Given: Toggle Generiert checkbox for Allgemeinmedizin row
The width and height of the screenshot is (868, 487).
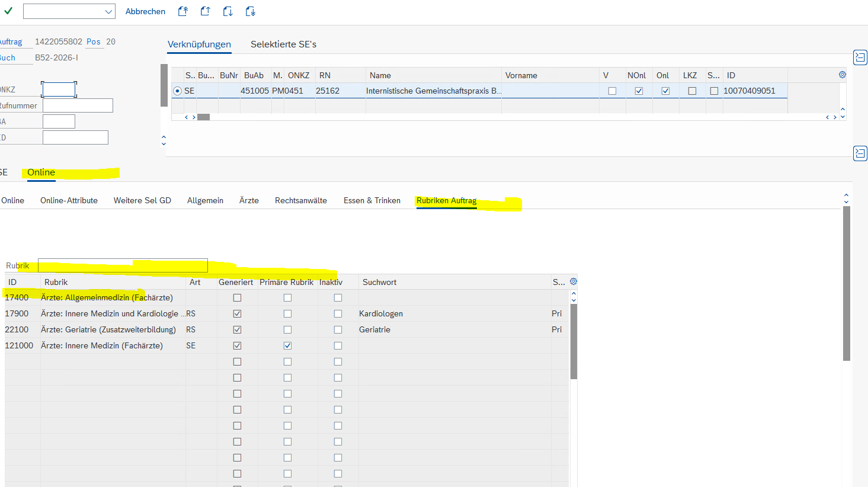Looking at the screenshot, I should point(237,297).
